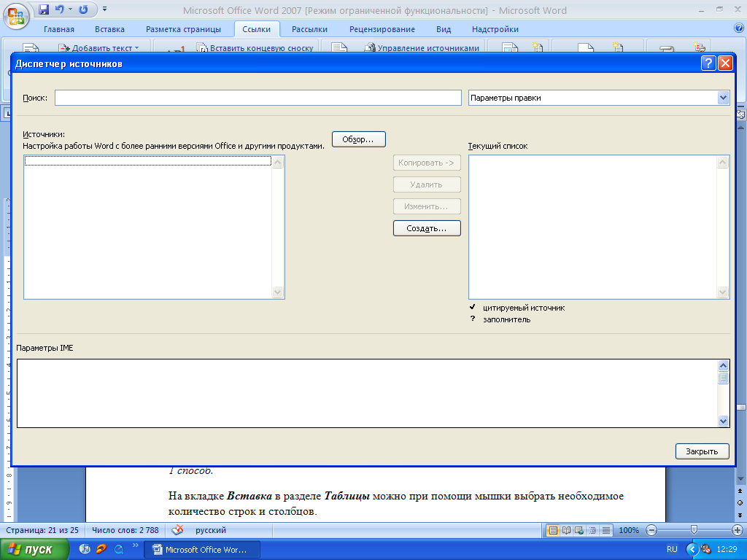Click up arrow of sources list scrollbar
The image size is (747, 560).
coord(278,162)
